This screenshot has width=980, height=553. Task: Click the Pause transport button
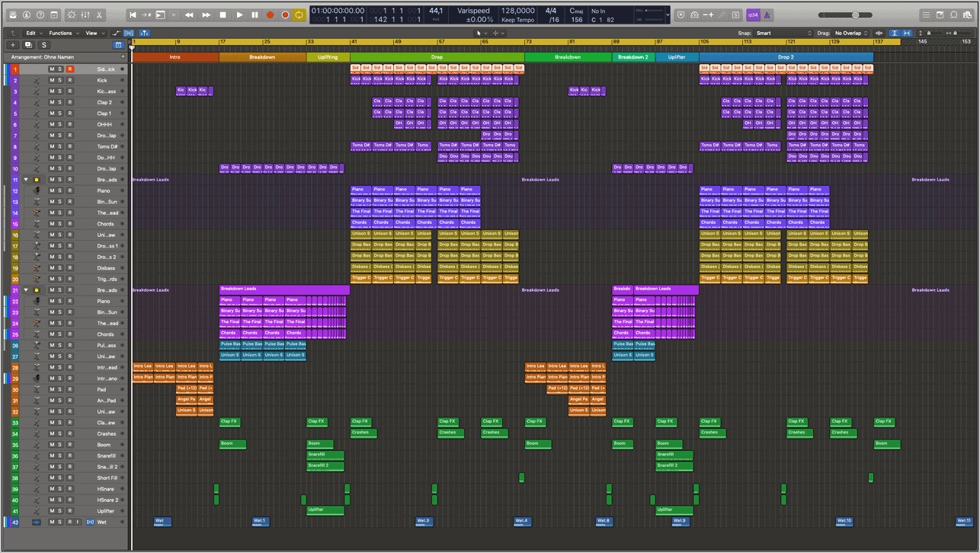255,14
